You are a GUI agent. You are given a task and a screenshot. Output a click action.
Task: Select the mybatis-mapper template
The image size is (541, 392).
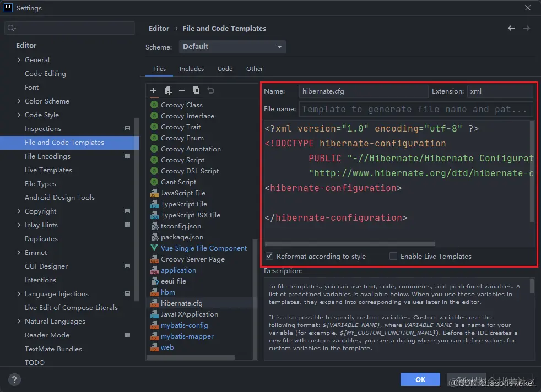(187, 336)
